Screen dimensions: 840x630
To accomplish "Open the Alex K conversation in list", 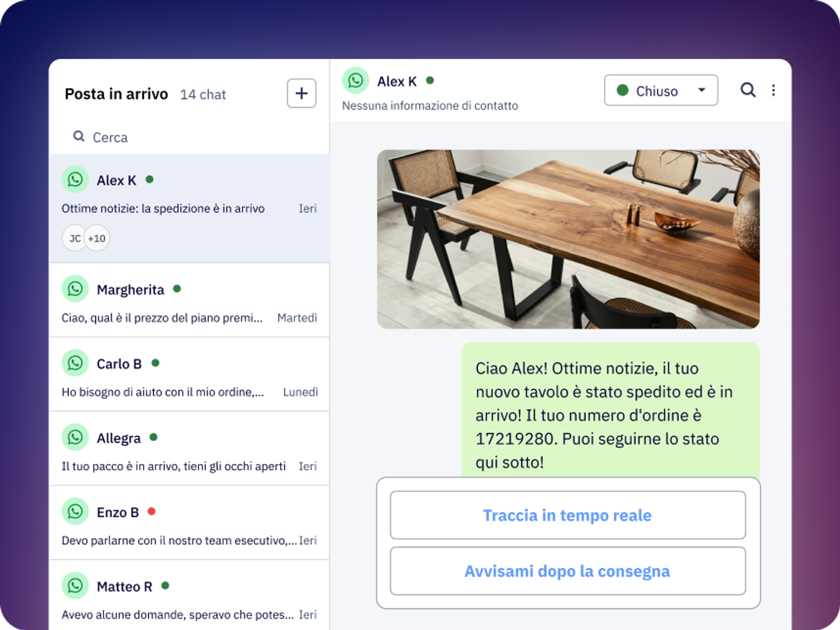I will point(189,208).
